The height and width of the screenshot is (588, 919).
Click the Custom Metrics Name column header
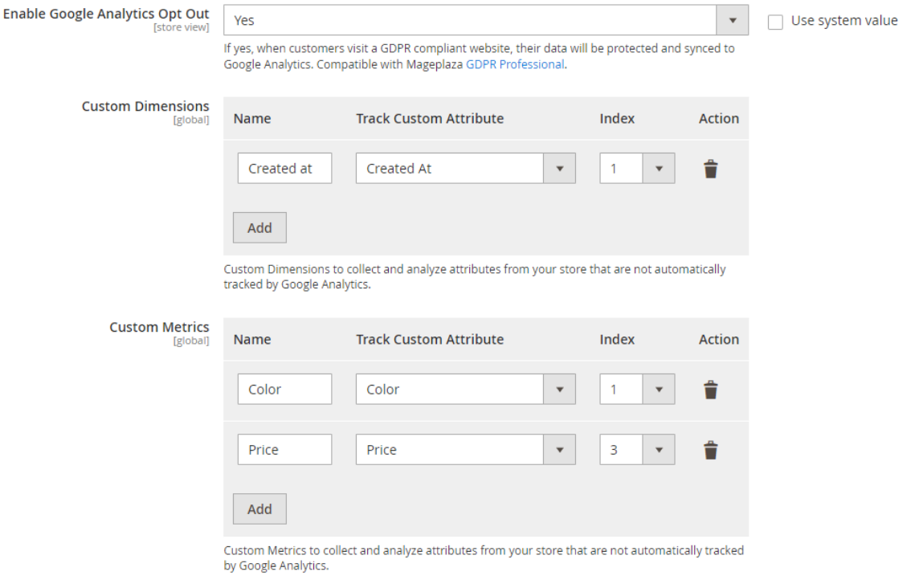point(252,340)
